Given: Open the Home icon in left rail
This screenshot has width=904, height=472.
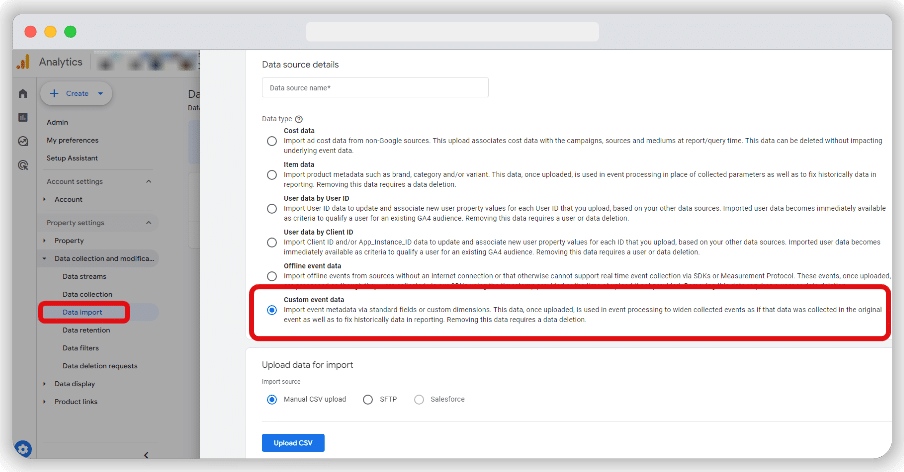Looking at the screenshot, I should tap(23, 93).
